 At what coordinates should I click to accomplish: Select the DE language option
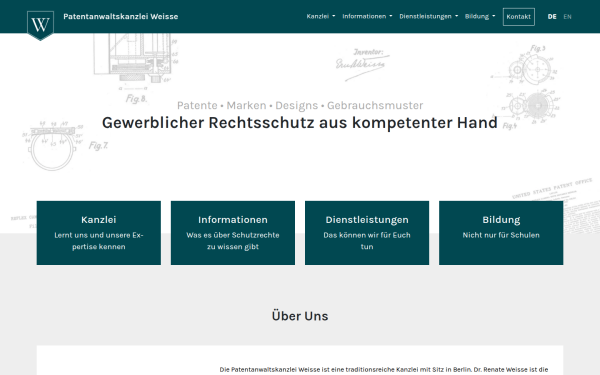click(552, 16)
